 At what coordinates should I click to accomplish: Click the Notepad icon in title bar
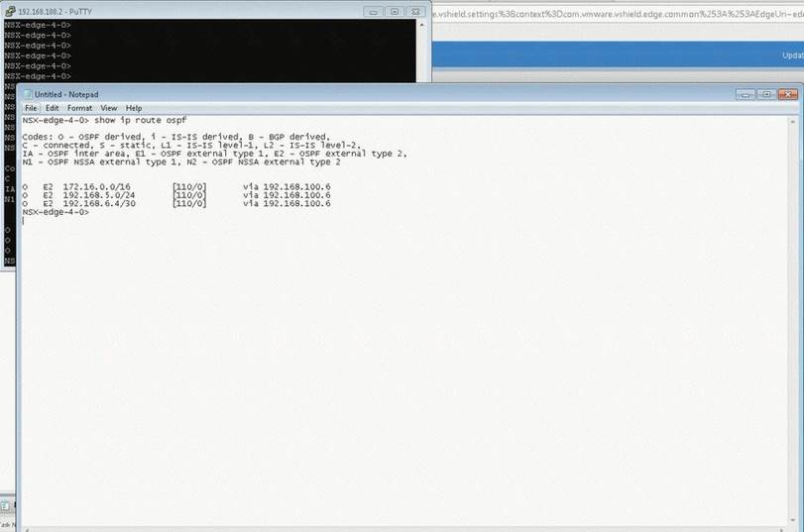coord(28,94)
